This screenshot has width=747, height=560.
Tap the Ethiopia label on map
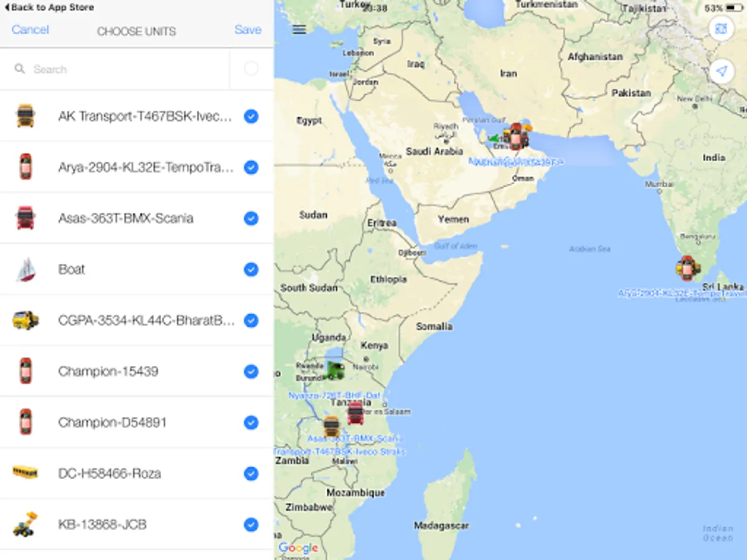coord(388,279)
